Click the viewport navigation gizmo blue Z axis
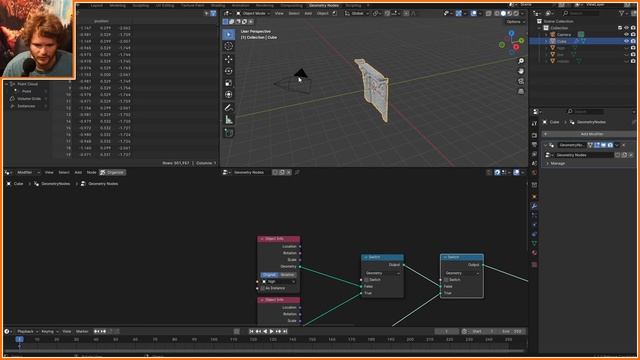640x360 pixels. 511,33
